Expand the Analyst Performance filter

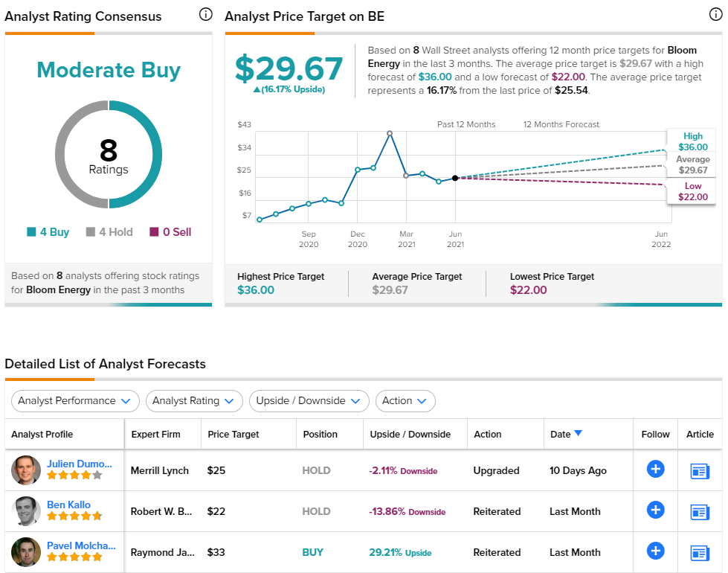[x=75, y=400]
